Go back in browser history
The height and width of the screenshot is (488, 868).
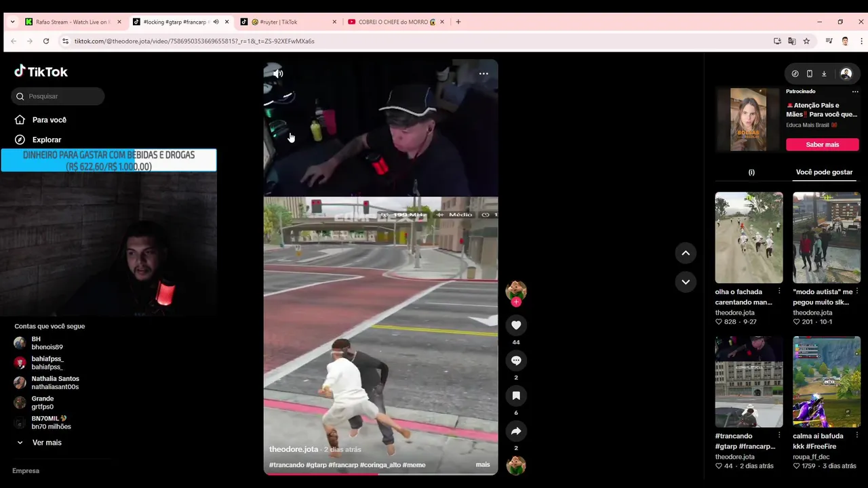(14, 41)
